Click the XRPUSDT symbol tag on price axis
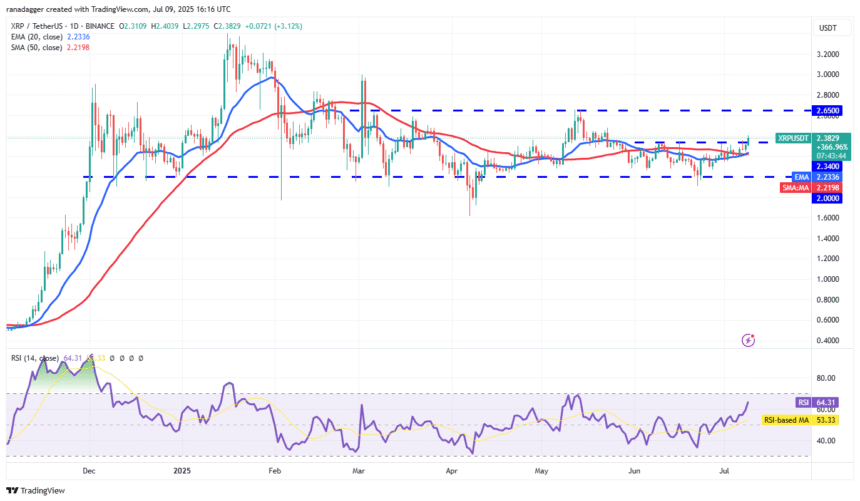 (x=795, y=139)
